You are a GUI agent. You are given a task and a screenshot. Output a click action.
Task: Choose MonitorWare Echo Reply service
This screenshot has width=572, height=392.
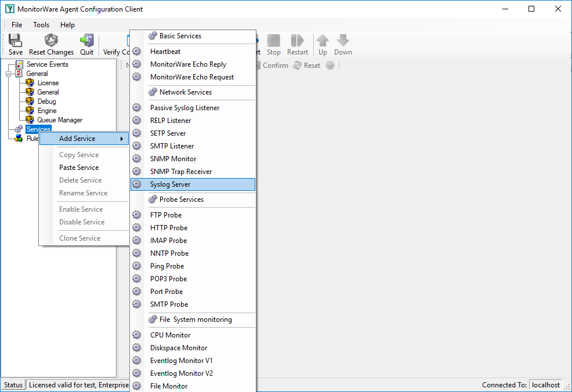[193, 64]
